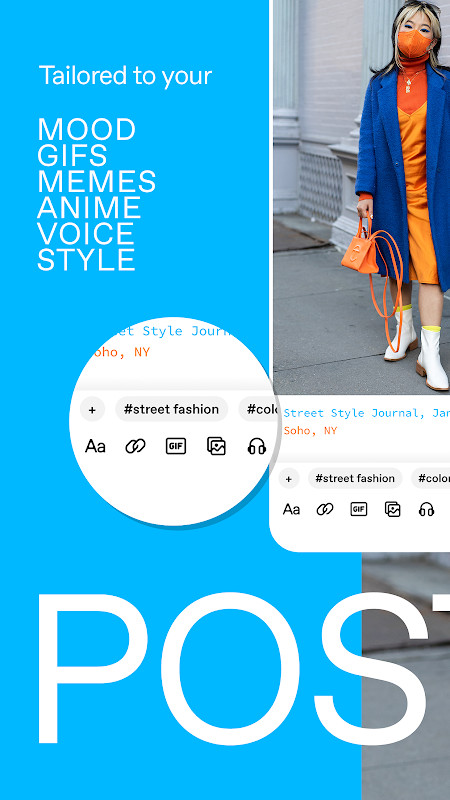Click the word STYLE
The height and width of the screenshot is (800, 450).
pyautogui.click(x=86, y=260)
